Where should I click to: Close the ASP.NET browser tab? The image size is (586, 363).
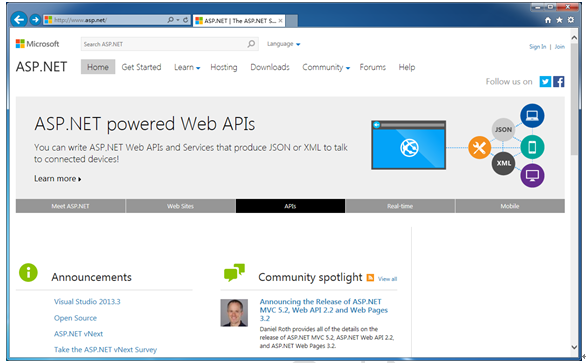pos(280,21)
